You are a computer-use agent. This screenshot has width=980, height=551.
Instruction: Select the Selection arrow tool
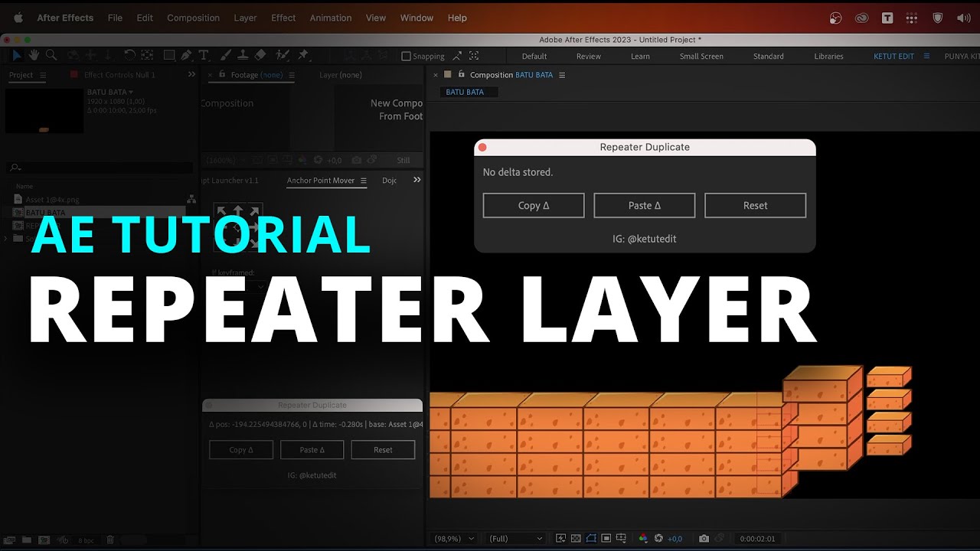click(16, 55)
